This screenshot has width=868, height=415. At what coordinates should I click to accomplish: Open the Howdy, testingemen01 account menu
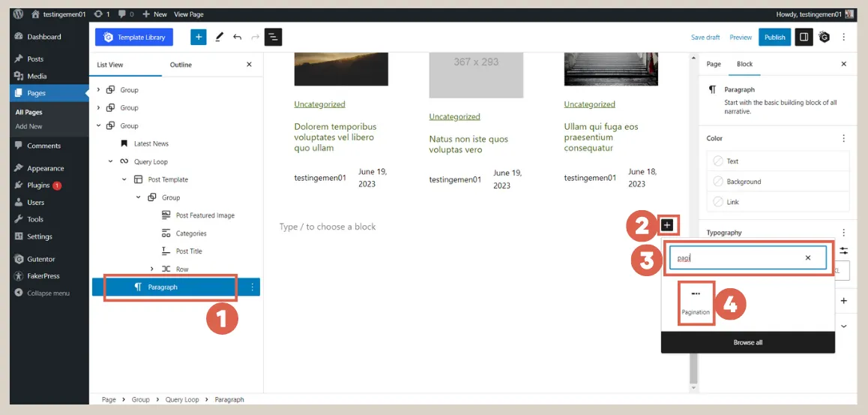814,14
